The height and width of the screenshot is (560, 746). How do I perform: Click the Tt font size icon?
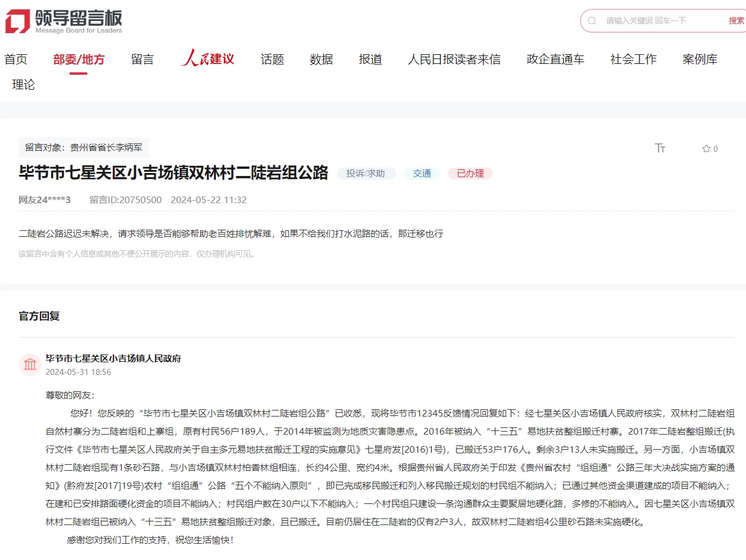pyautogui.click(x=661, y=148)
